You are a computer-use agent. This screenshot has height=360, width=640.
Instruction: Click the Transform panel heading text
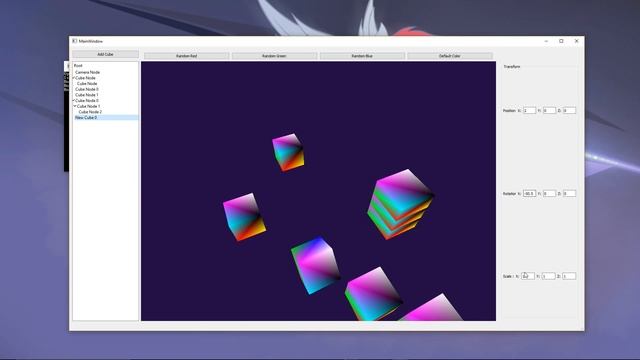click(x=512, y=67)
